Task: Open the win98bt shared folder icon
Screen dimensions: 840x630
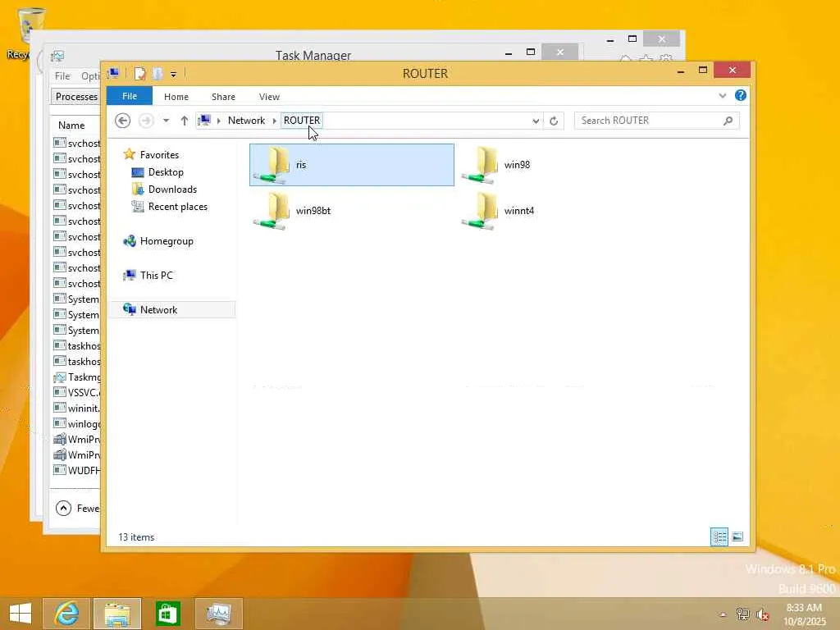Action: coord(271,211)
